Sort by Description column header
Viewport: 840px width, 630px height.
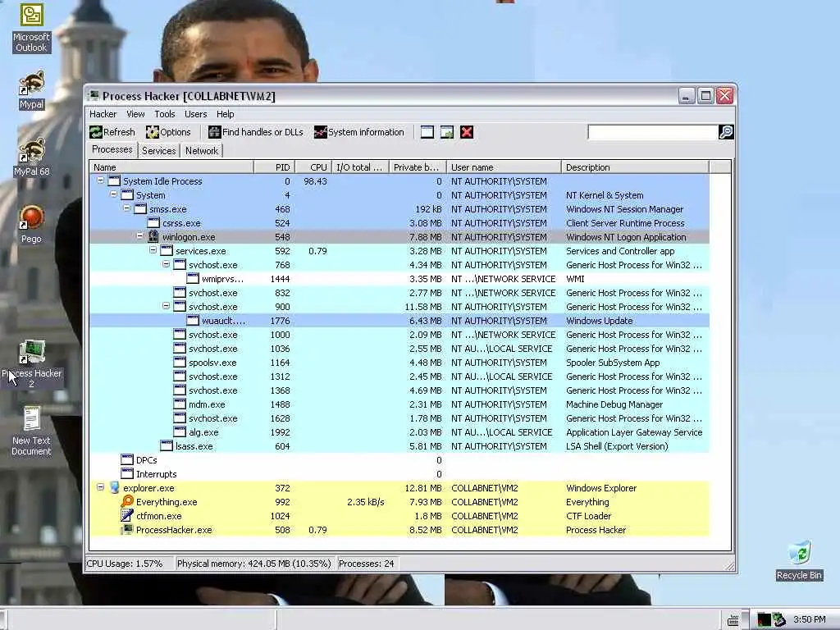click(635, 167)
